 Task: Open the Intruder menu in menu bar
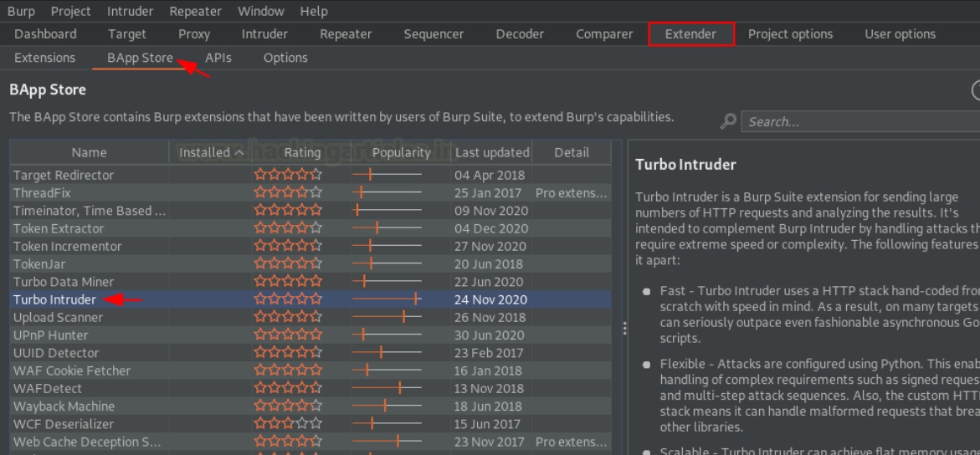[130, 11]
